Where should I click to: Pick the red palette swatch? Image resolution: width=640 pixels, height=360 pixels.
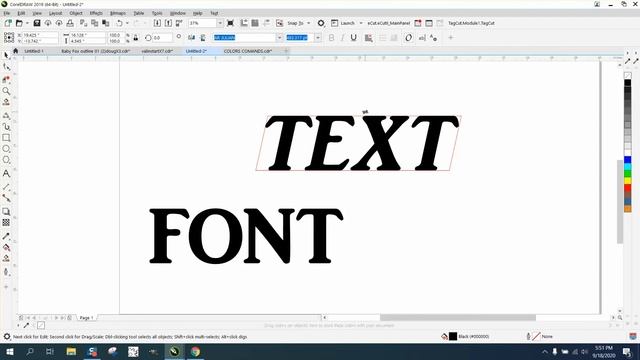click(x=627, y=188)
